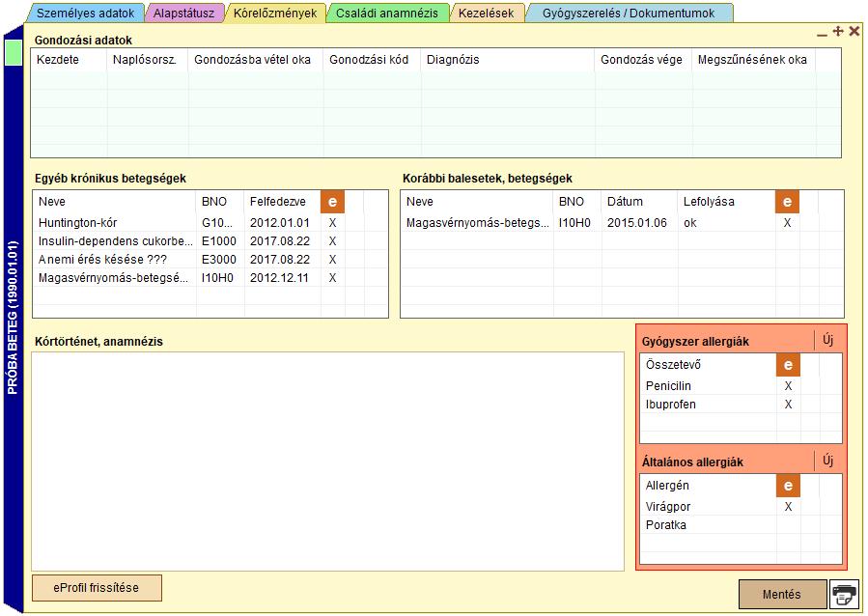Click the Összetevő column header
Image resolution: width=868 pixels, height=616 pixels.
(673, 365)
